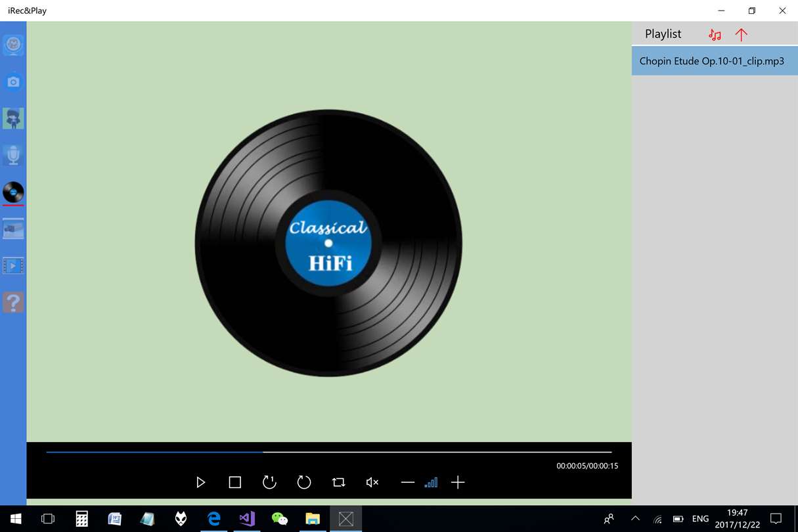The width and height of the screenshot is (798, 532).
Task: Open the help question mark icon
Action: click(13, 303)
